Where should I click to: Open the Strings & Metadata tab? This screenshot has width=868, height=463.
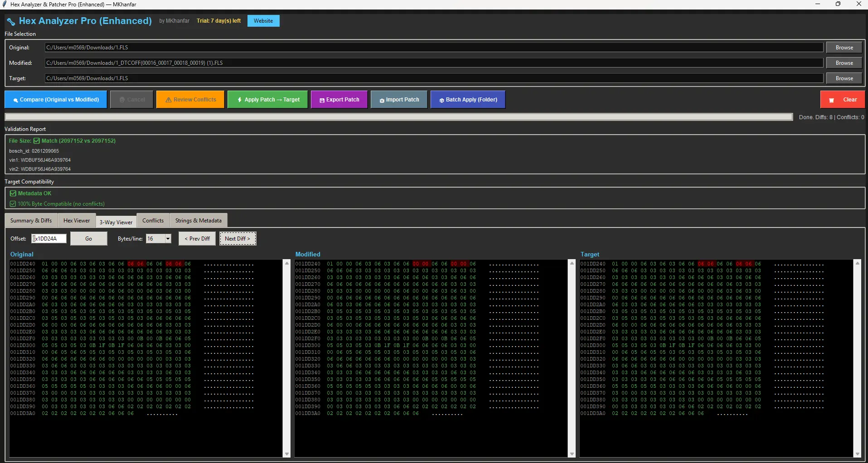click(x=198, y=220)
